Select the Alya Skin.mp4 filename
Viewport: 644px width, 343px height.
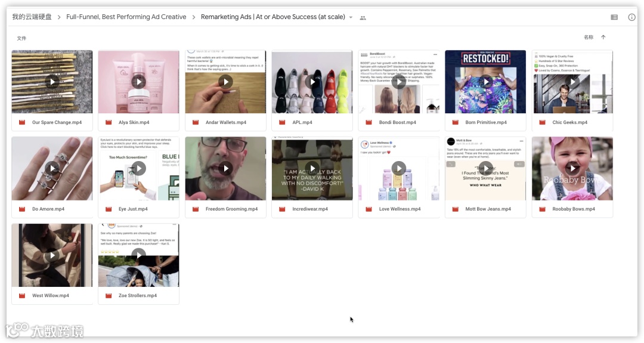pos(134,122)
